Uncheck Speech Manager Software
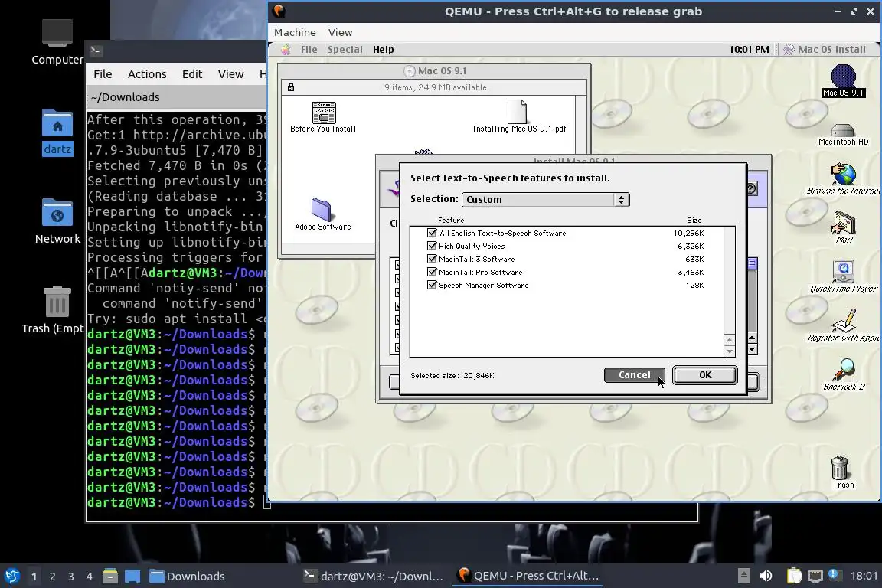Image resolution: width=882 pixels, height=588 pixels. 432,285
